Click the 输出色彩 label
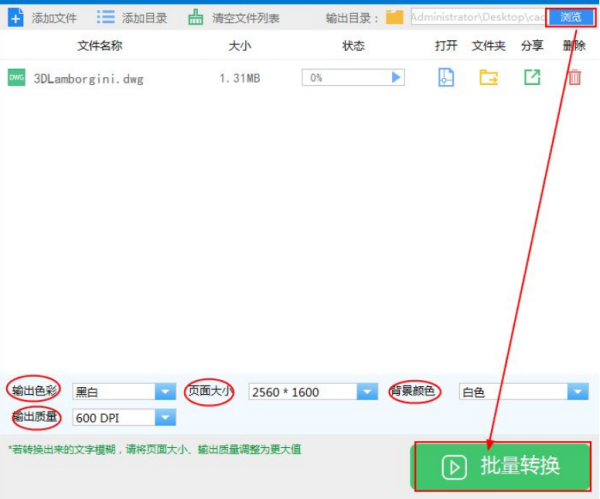The width and height of the screenshot is (600, 499). [34, 390]
